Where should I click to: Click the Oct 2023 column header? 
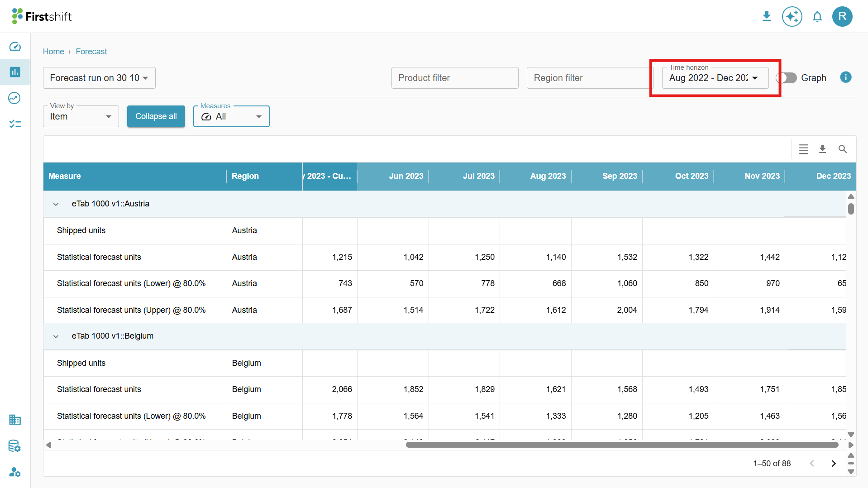(x=678, y=176)
